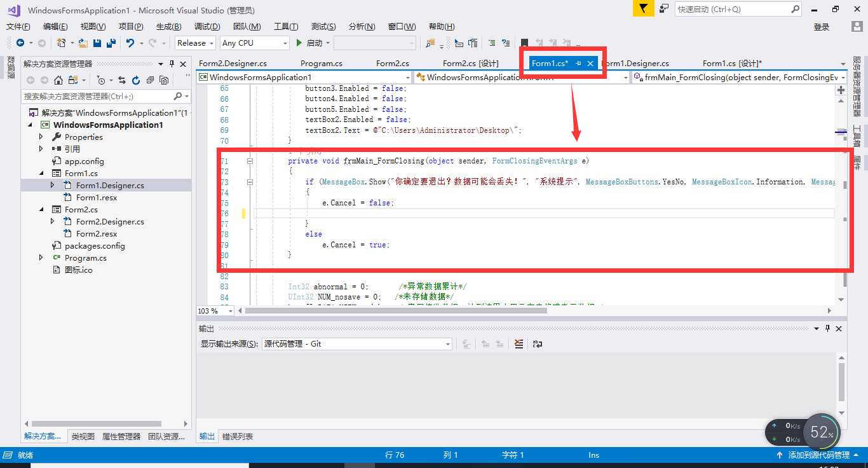The width and height of the screenshot is (868, 468).
Task: Select app.config in Solution Explorer
Action: coord(84,161)
